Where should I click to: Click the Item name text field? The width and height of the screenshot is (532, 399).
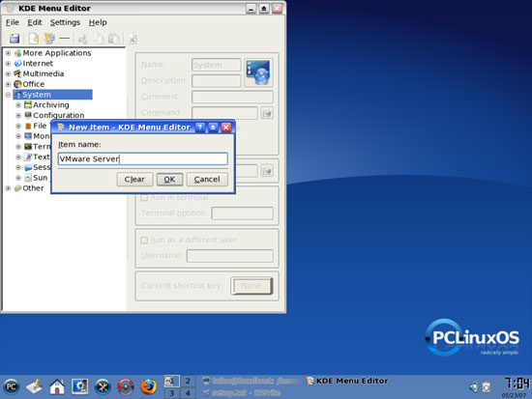pyautogui.click(x=143, y=158)
